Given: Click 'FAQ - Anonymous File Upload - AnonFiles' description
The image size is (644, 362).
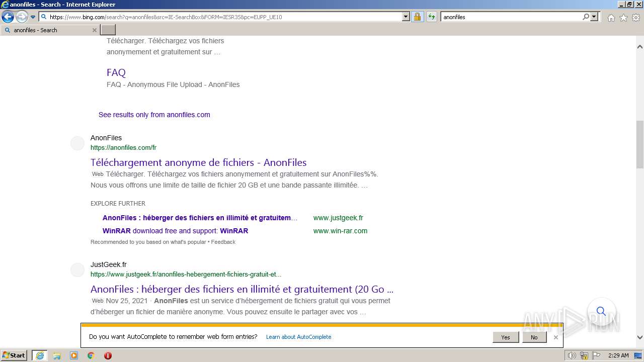Looking at the screenshot, I should click(173, 84).
